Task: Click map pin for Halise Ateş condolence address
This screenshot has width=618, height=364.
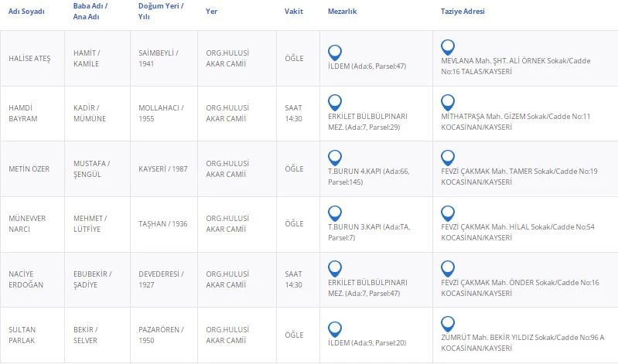Action: pos(447,47)
